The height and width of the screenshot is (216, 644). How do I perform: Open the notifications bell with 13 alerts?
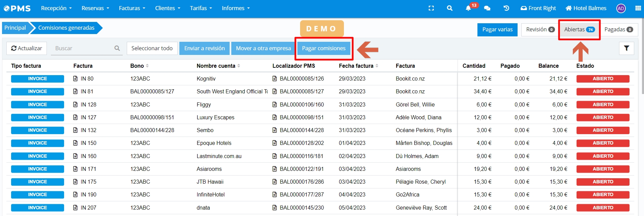click(x=468, y=8)
